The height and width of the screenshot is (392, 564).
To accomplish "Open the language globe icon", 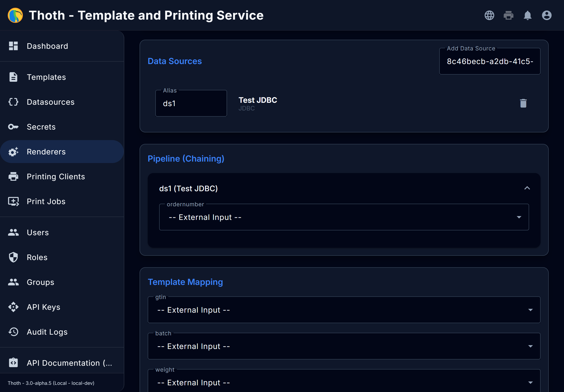I will point(489,15).
